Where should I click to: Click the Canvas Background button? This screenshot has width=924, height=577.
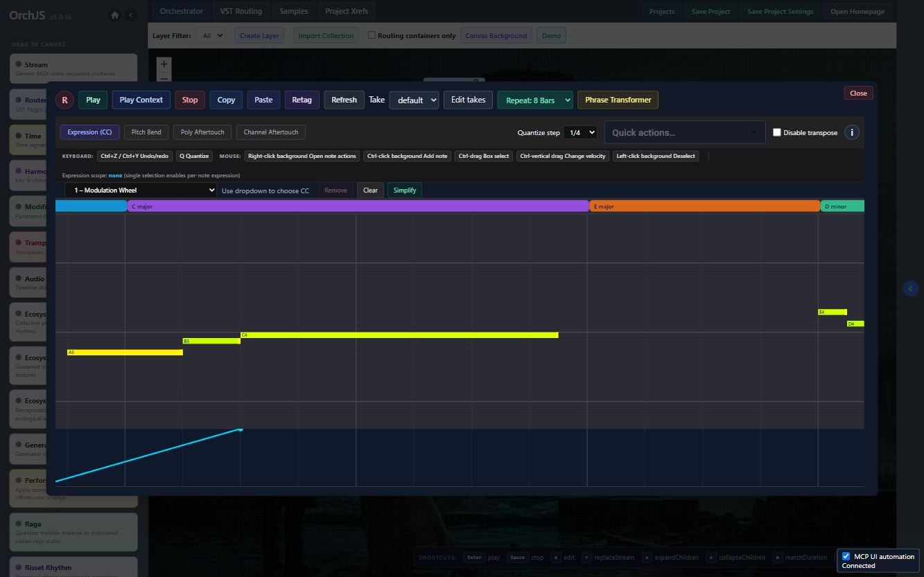(x=496, y=35)
